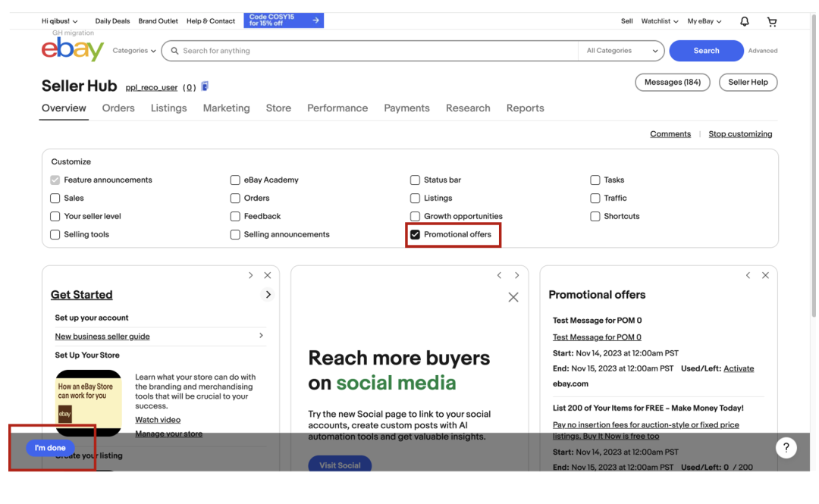Enable the Orders checkbox
The width and height of the screenshot is (819, 504).
coord(235,198)
